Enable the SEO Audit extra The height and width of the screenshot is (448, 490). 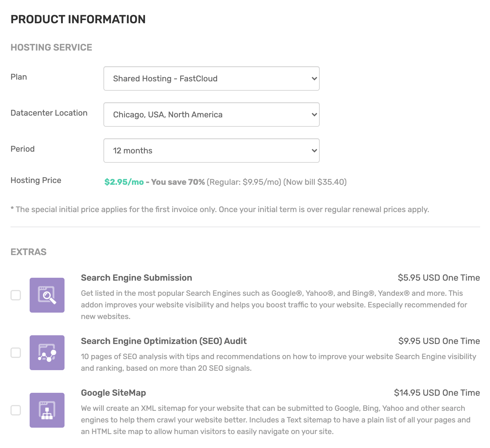coord(16,352)
